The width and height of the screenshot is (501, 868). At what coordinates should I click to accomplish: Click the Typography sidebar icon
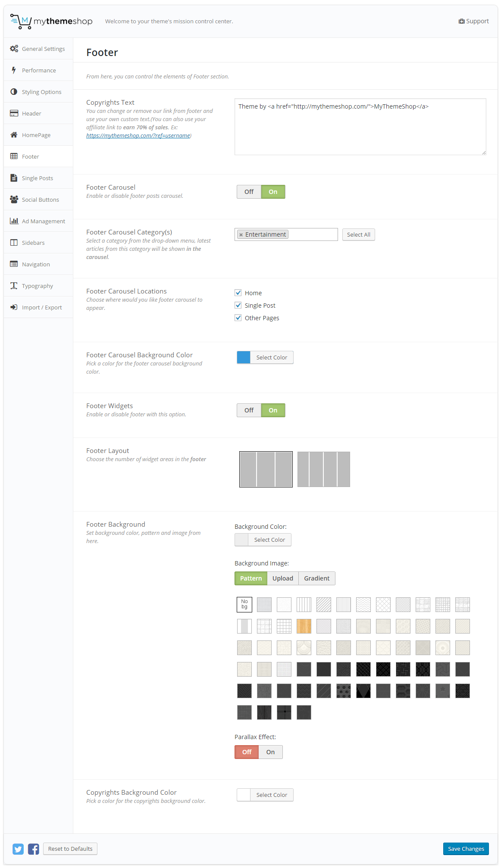(14, 286)
